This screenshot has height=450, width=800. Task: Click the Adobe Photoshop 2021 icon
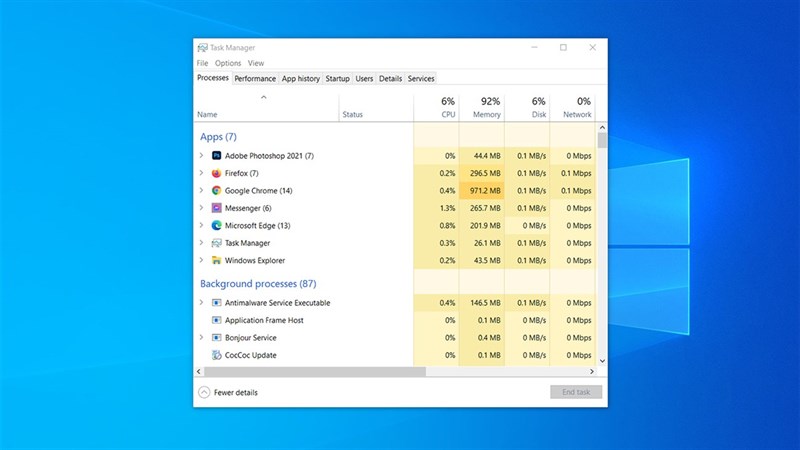coord(216,156)
